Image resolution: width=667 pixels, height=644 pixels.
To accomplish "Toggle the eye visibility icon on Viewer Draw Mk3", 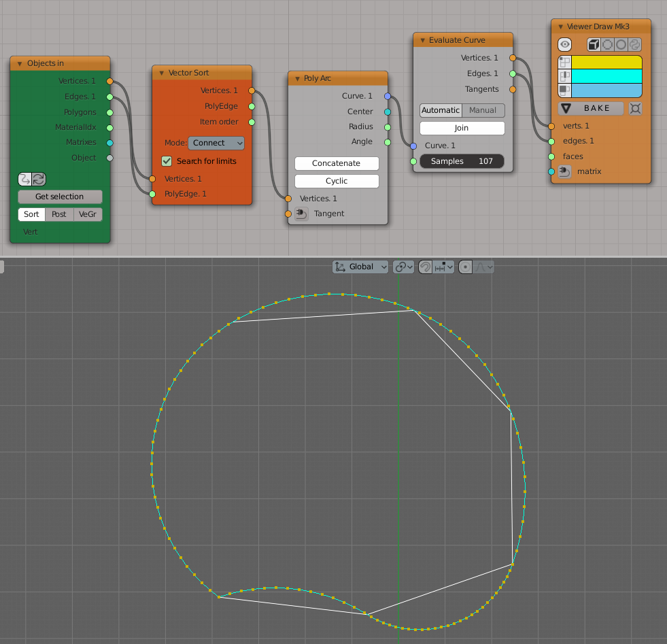I will [564, 45].
